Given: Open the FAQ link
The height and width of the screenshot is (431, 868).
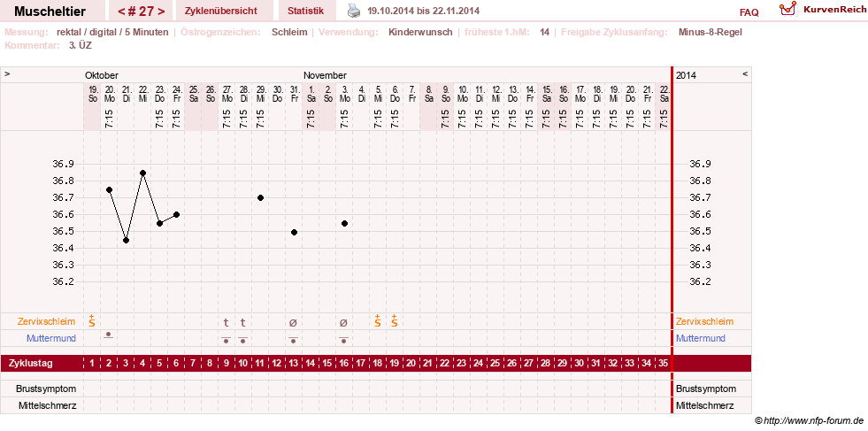Looking at the screenshot, I should point(749,12).
